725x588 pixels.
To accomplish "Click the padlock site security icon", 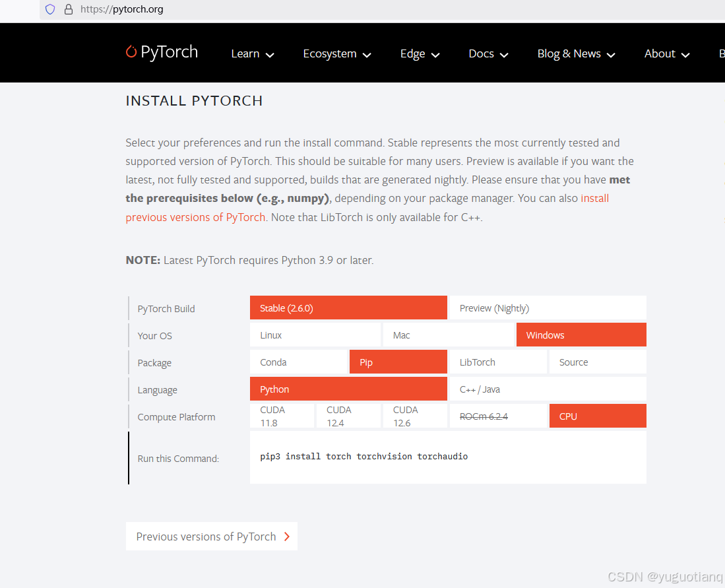I will [69, 9].
